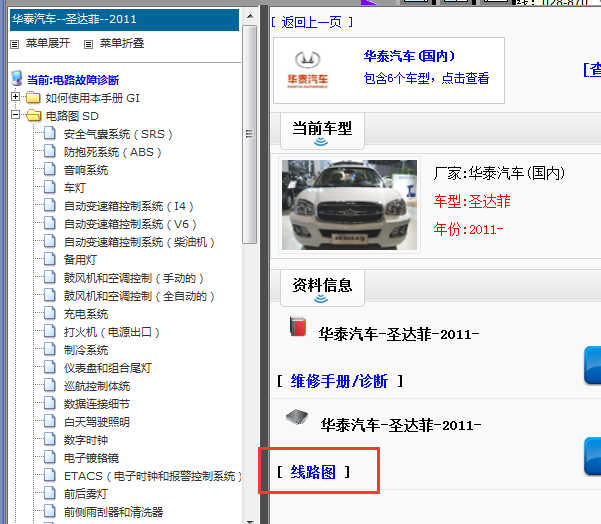Click page icon for 鼓风机和空调控制 (手动的)
Image resolution: width=601 pixels, height=524 pixels.
(x=49, y=277)
